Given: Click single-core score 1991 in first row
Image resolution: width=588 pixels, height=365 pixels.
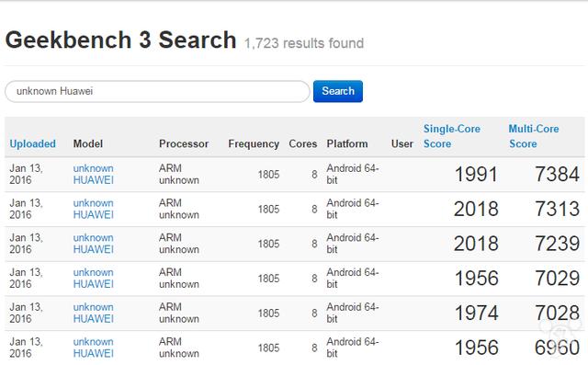Looking at the screenshot, I should coord(476,174).
